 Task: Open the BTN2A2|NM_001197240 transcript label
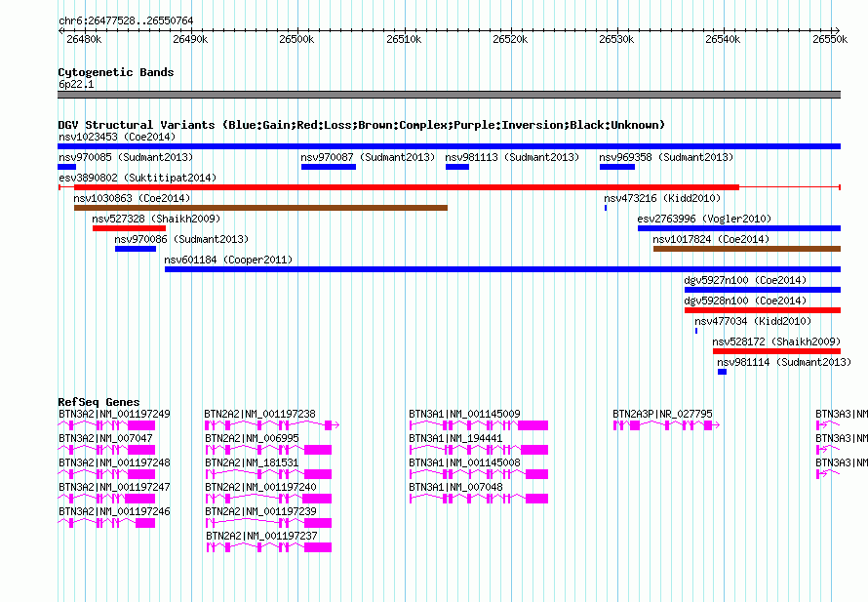(x=260, y=487)
